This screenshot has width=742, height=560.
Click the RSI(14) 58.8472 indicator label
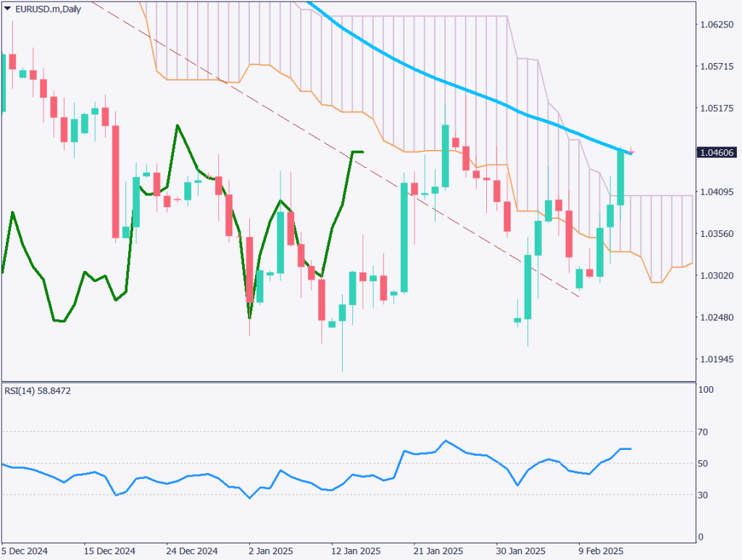tap(37, 390)
